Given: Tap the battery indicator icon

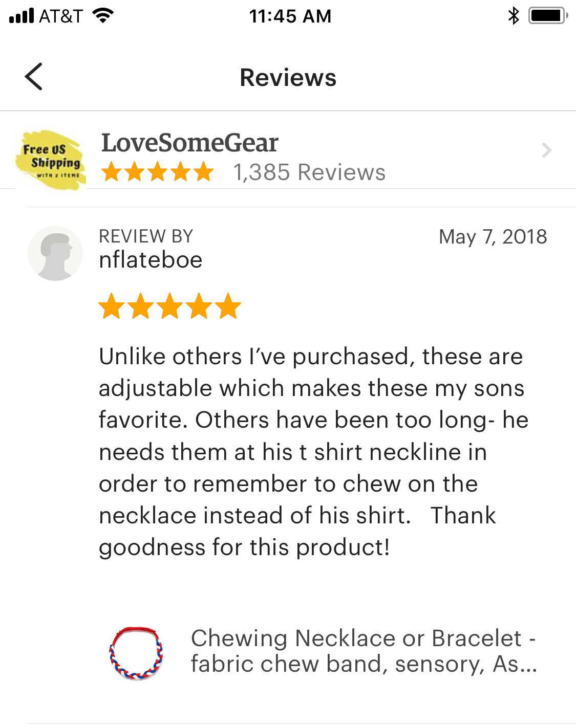Looking at the screenshot, I should pyautogui.click(x=548, y=16).
